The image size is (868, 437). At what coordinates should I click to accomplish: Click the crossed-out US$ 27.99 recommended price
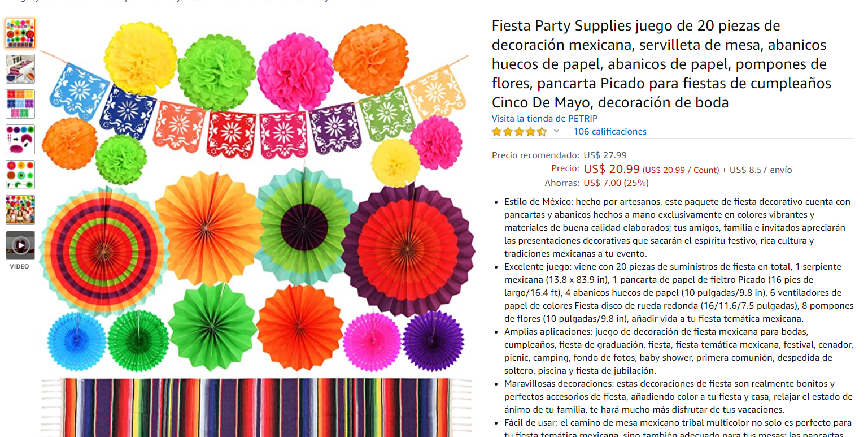click(605, 155)
